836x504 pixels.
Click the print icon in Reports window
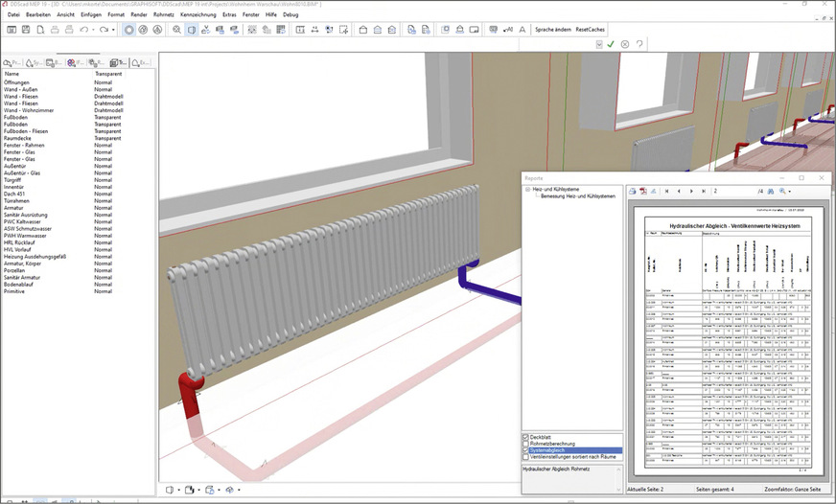632,191
